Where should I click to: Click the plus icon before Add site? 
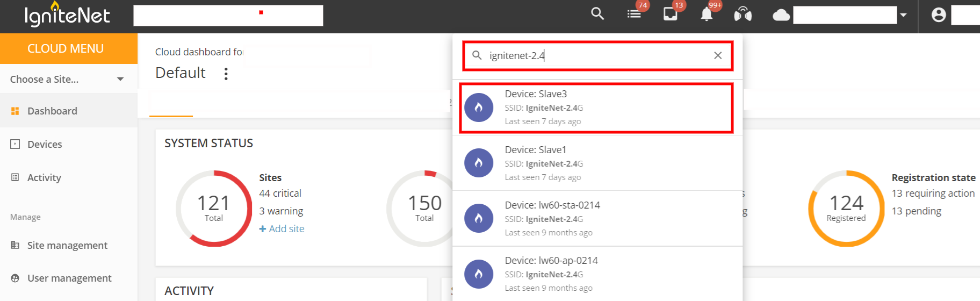263,228
